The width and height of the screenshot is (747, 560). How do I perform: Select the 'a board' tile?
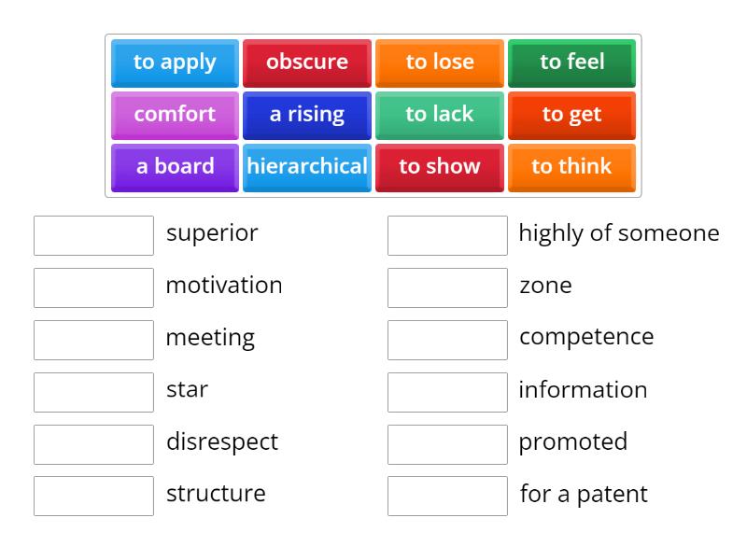click(175, 167)
